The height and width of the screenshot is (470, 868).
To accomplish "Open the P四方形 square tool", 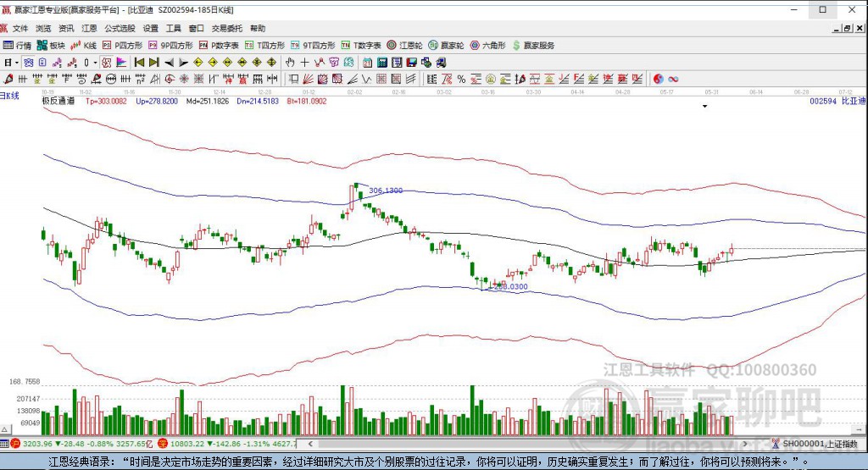I will [122, 46].
